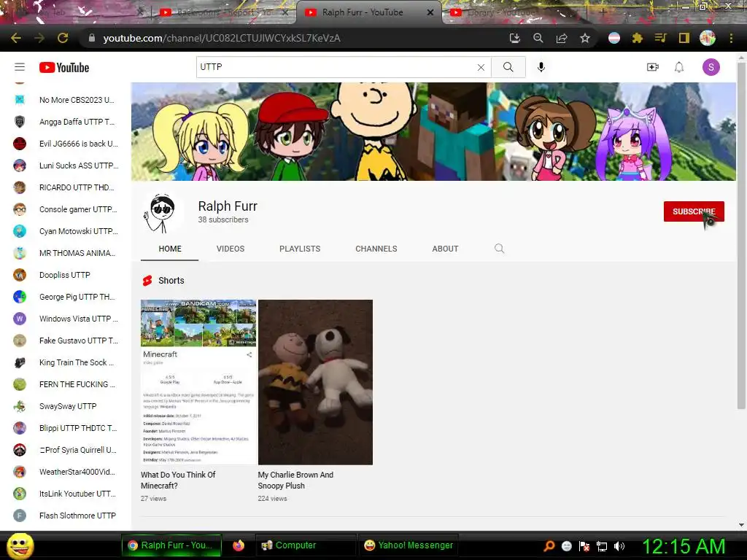Click the forward navigation arrow
Screen dimensions: 747x560
pyautogui.click(x=39, y=38)
